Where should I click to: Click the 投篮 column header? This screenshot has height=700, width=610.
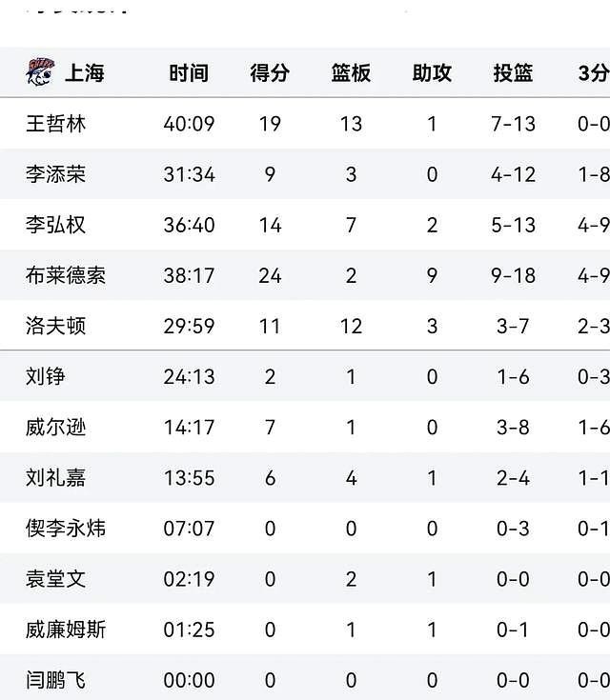(513, 73)
